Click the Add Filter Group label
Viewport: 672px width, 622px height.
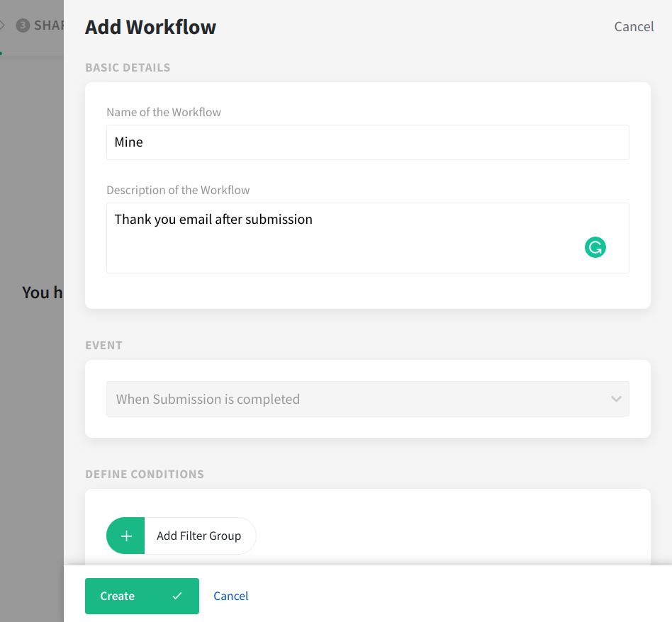coord(199,536)
